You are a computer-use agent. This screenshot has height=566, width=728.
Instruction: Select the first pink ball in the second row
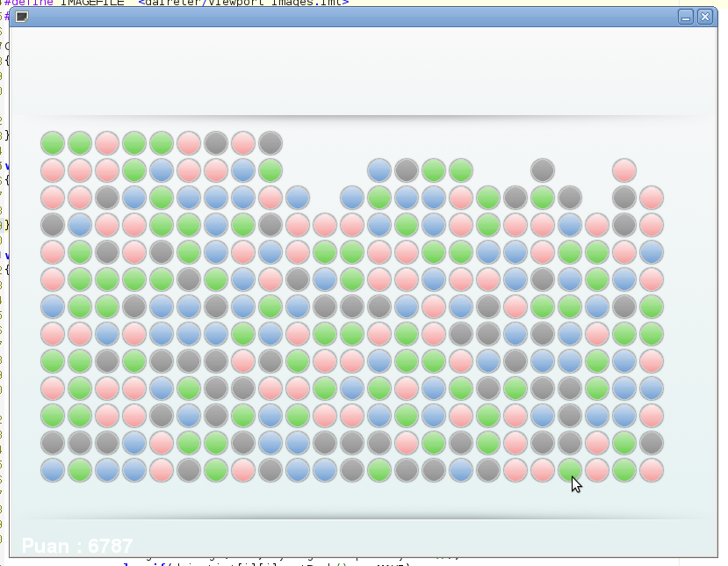[53, 170]
